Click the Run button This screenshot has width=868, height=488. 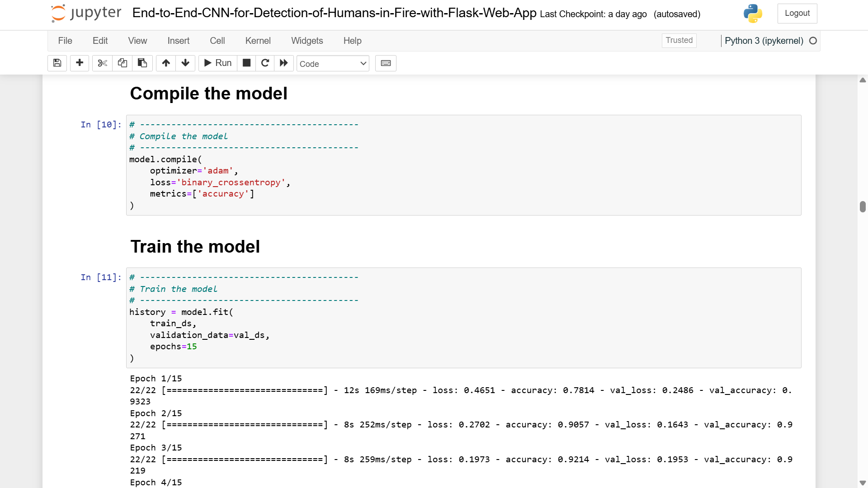coord(218,63)
